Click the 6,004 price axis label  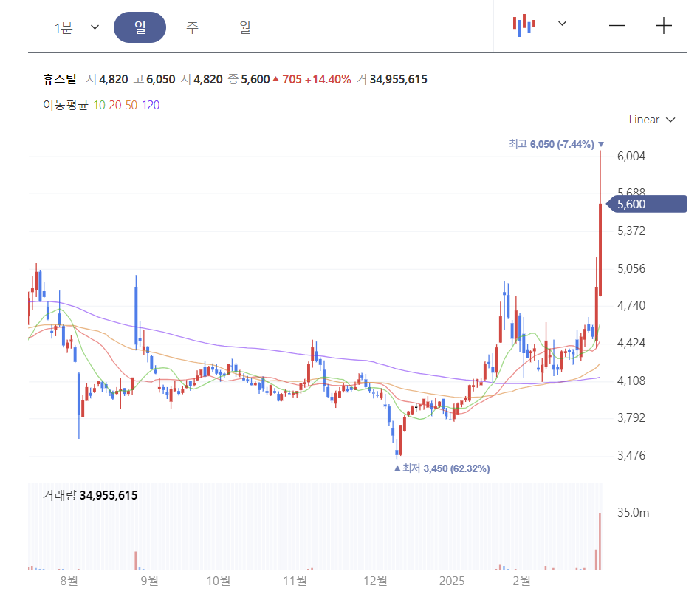[x=631, y=157]
